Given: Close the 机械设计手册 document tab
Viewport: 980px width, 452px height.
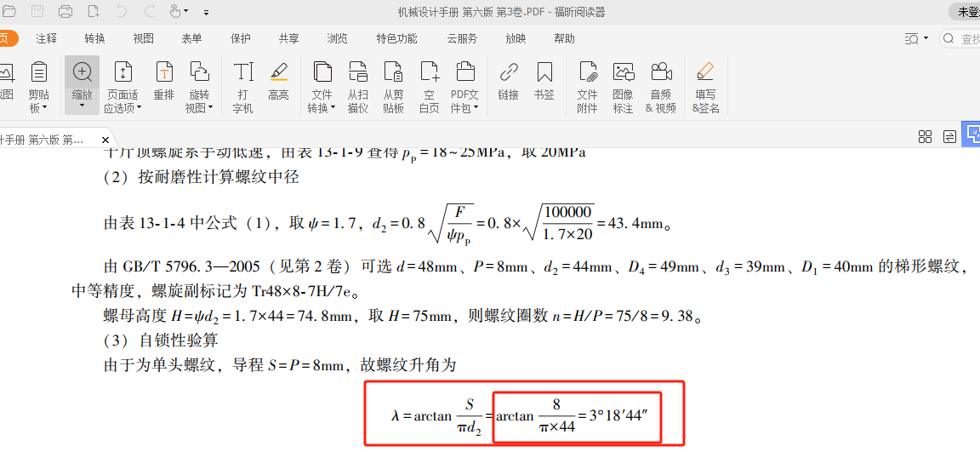Looking at the screenshot, I should coord(105,140).
